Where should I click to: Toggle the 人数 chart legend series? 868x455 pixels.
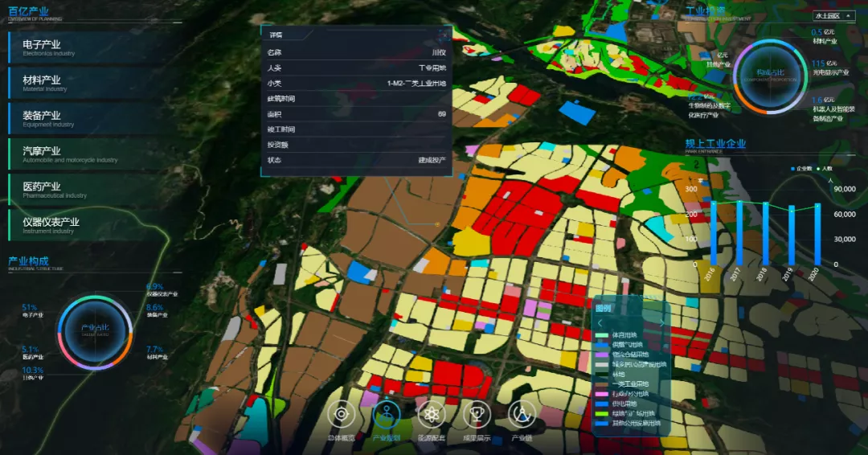click(824, 169)
